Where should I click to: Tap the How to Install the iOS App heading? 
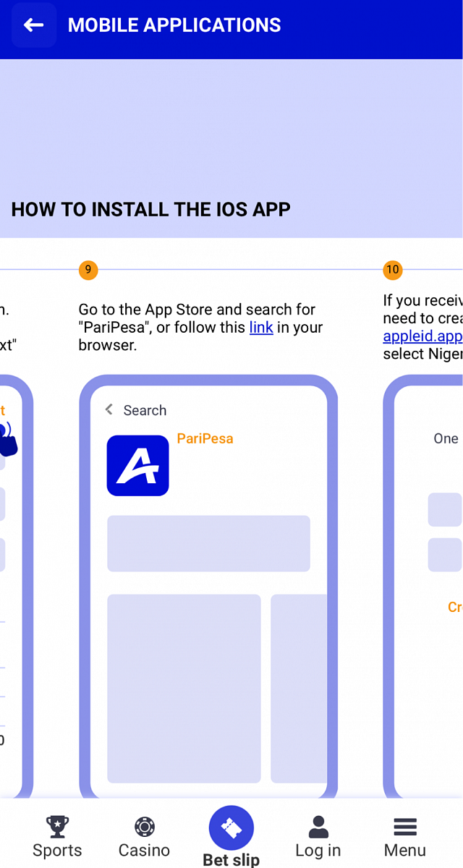(x=150, y=210)
